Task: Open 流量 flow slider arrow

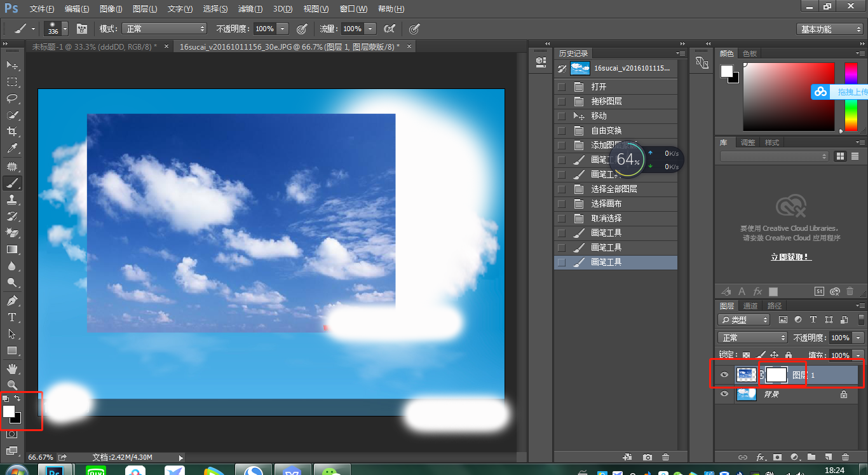Action: click(370, 29)
